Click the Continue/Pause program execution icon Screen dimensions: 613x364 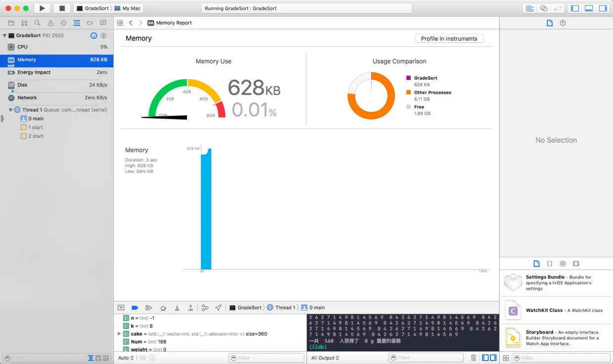[x=149, y=308]
